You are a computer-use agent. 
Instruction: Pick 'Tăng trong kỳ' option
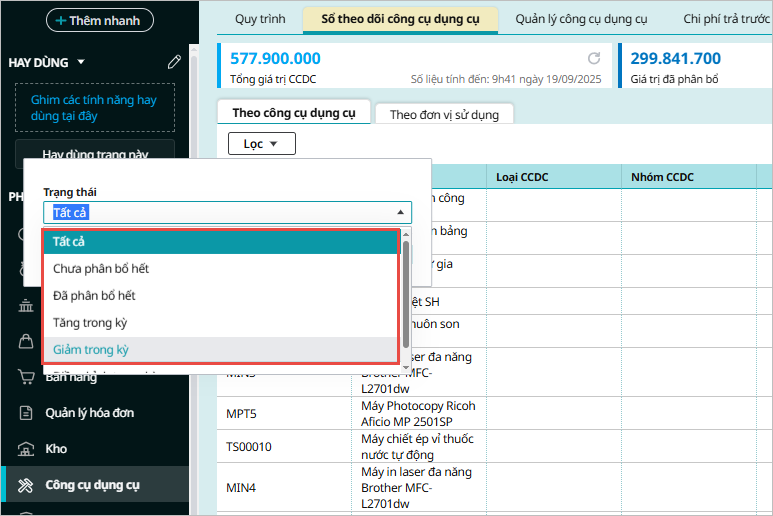[x=90, y=323]
